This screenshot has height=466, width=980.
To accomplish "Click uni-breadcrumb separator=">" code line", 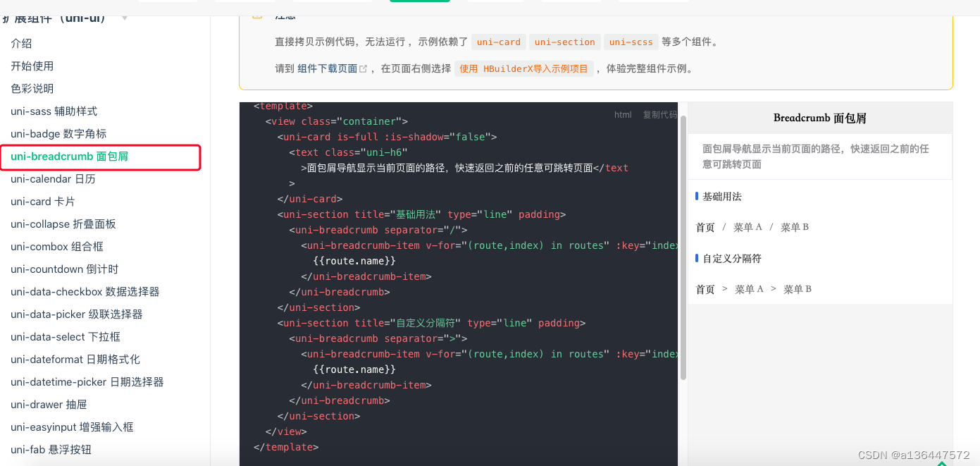I will pyautogui.click(x=378, y=338).
